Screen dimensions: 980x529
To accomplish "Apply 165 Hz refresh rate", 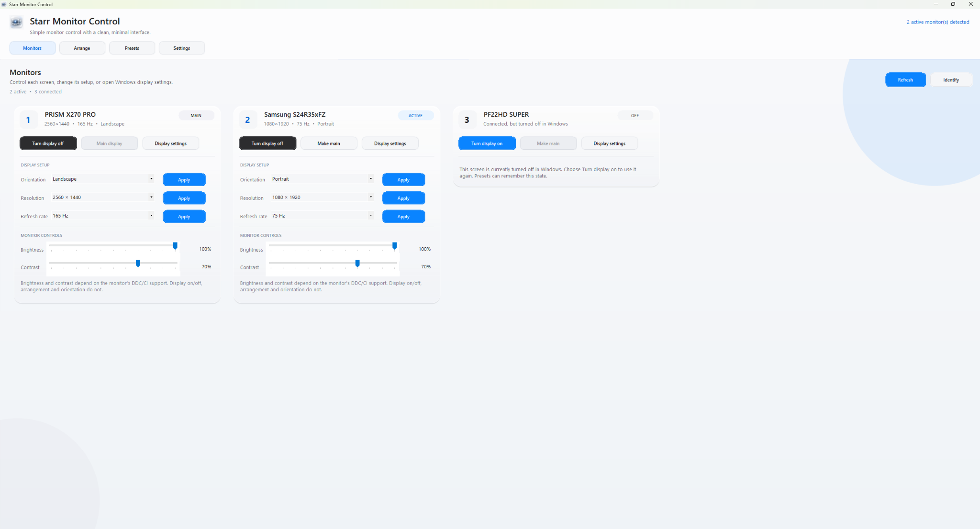I will click(x=184, y=217).
